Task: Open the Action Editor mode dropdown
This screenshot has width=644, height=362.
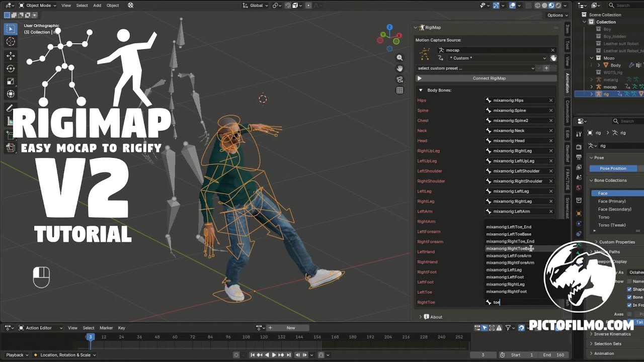Action: (x=41, y=328)
